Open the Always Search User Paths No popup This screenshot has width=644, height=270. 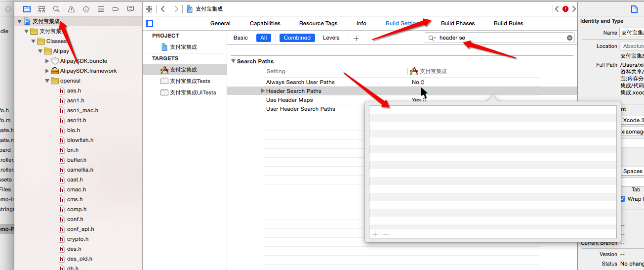pos(418,82)
